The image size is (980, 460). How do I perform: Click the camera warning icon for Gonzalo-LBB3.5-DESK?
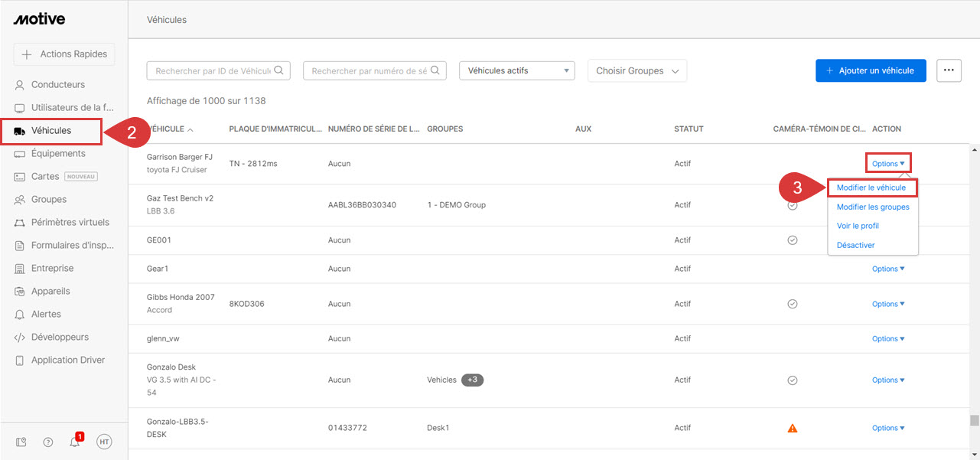click(793, 427)
